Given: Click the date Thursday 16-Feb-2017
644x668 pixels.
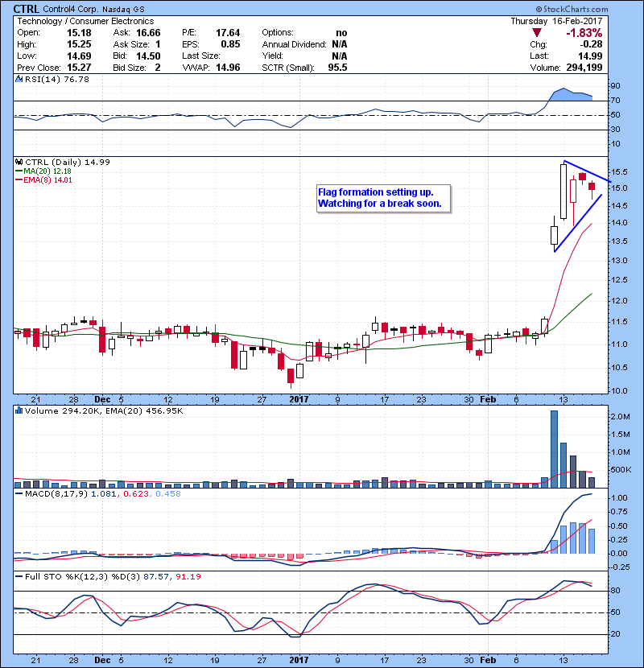Looking at the screenshot, I should click(556, 21).
